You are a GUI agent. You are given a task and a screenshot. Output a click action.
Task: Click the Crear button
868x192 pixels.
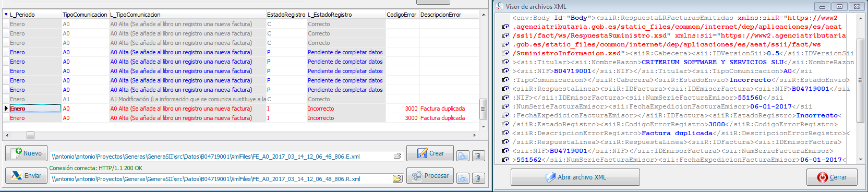pos(430,153)
